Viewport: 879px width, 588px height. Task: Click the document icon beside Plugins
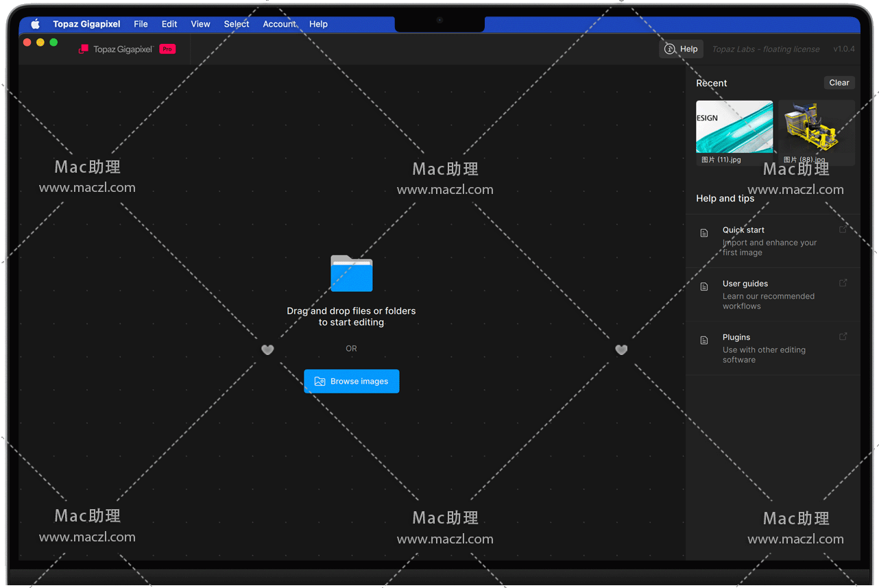(704, 340)
